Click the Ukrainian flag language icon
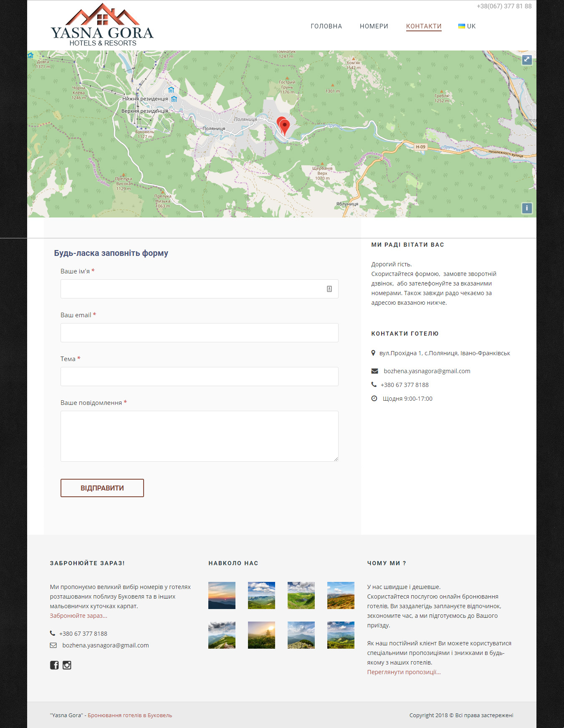The image size is (564, 728). pyautogui.click(x=462, y=26)
